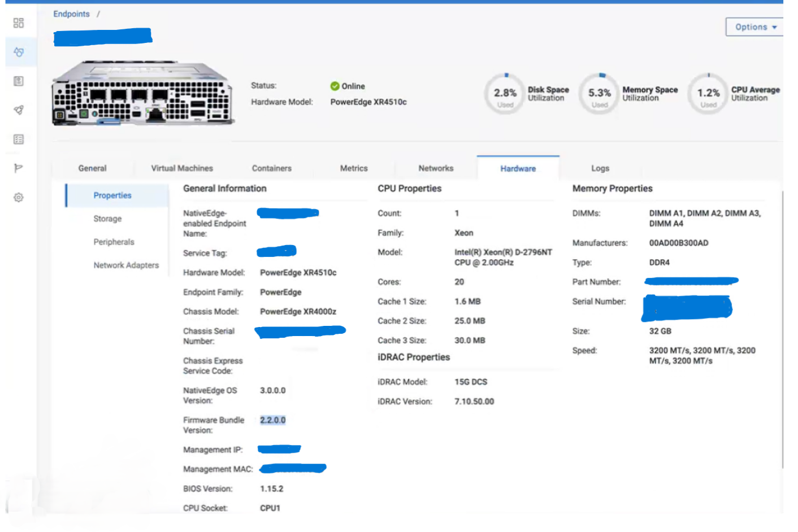The width and height of the screenshot is (798, 532).
Task: Click the memory Size value '32 GB'
Action: point(660,331)
